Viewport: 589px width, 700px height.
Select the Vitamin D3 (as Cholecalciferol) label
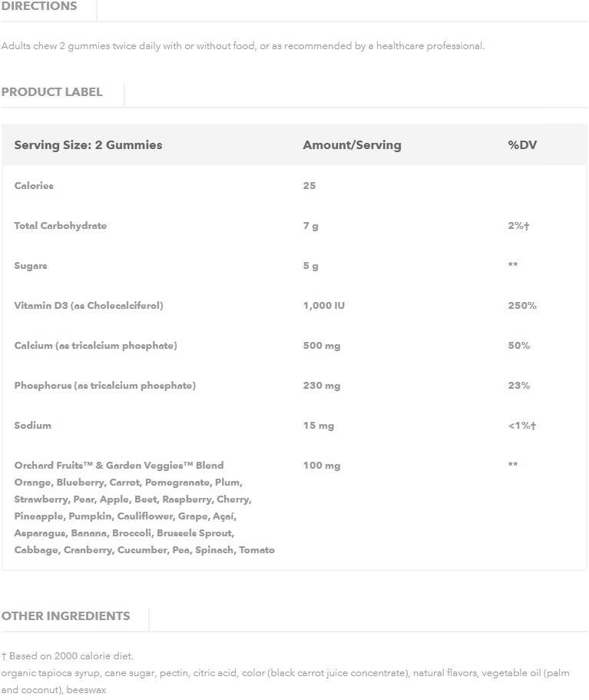(88, 306)
